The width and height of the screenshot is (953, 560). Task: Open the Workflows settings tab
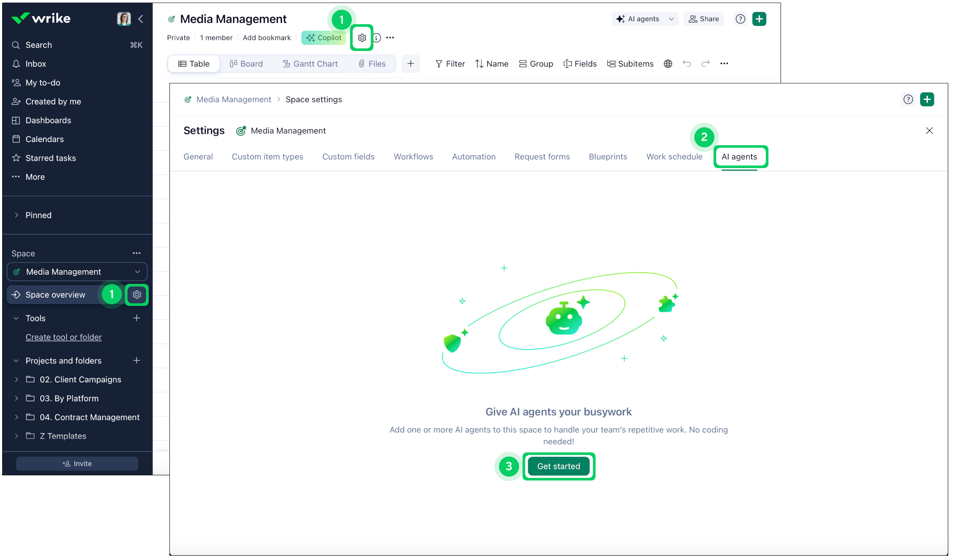413,157
